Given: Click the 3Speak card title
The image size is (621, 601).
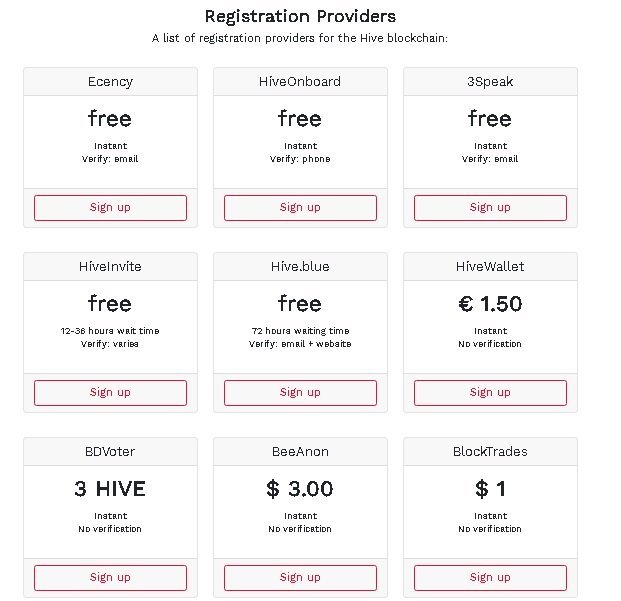Looking at the screenshot, I should click(490, 82).
